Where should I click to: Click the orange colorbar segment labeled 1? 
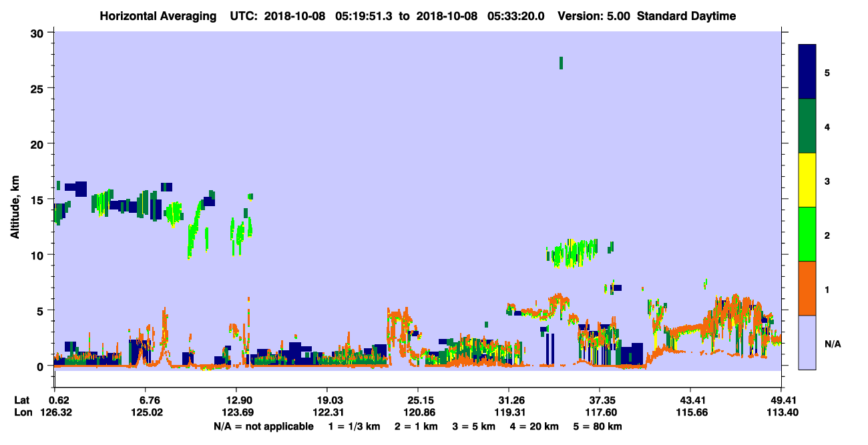pos(807,288)
